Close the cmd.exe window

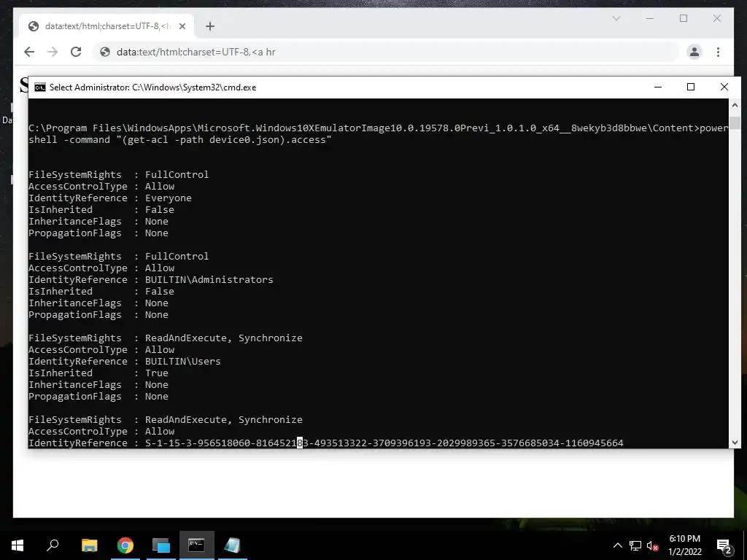click(724, 87)
